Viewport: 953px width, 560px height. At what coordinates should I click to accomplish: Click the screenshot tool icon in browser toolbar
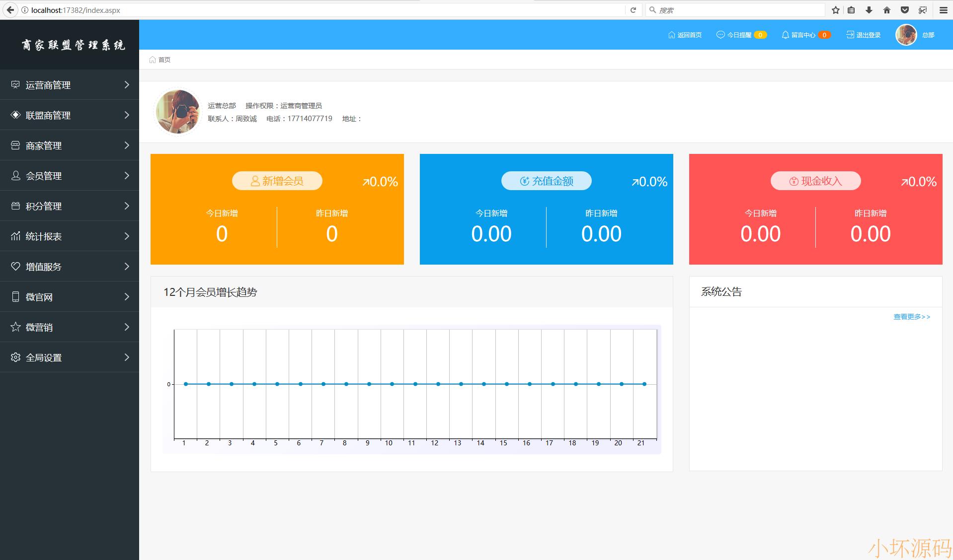[x=923, y=10]
